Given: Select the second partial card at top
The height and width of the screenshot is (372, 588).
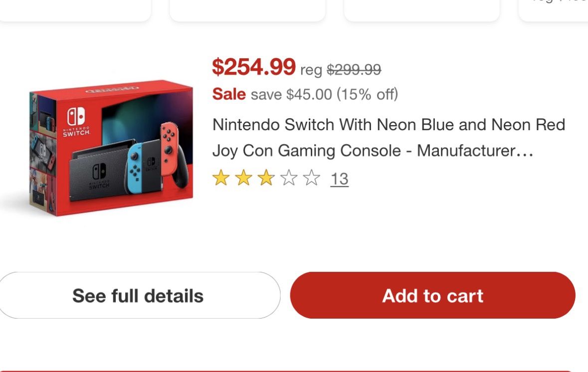Looking at the screenshot, I should 247,10.
